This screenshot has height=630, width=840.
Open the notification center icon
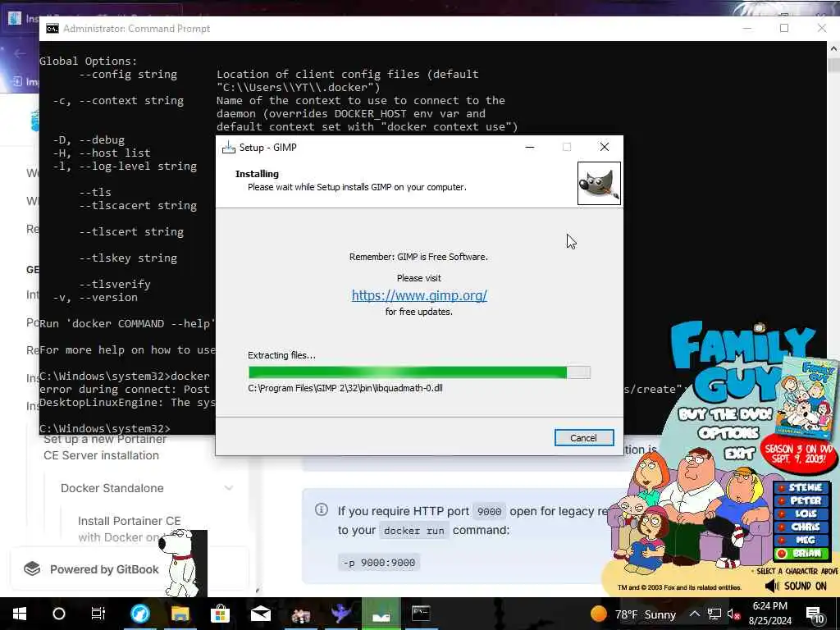[815, 614]
